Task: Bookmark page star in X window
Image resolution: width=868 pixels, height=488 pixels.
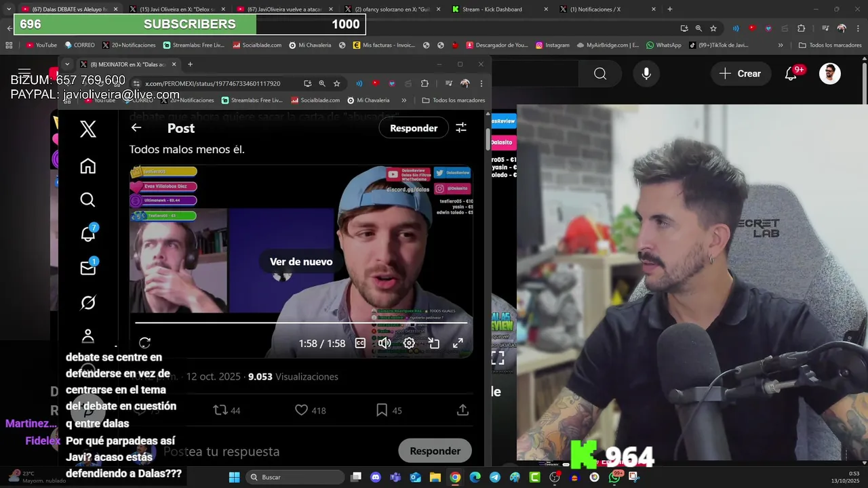Action: [336, 83]
